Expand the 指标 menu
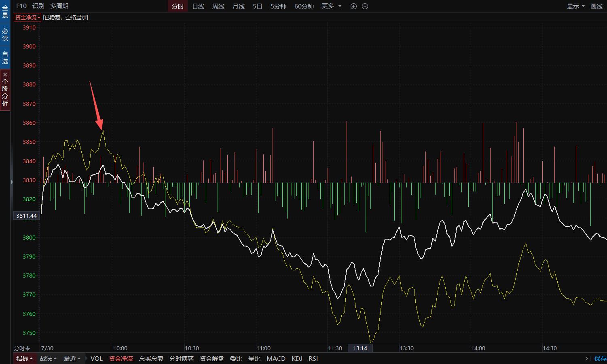Screen dimensions: 607x364 tap(24, 358)
